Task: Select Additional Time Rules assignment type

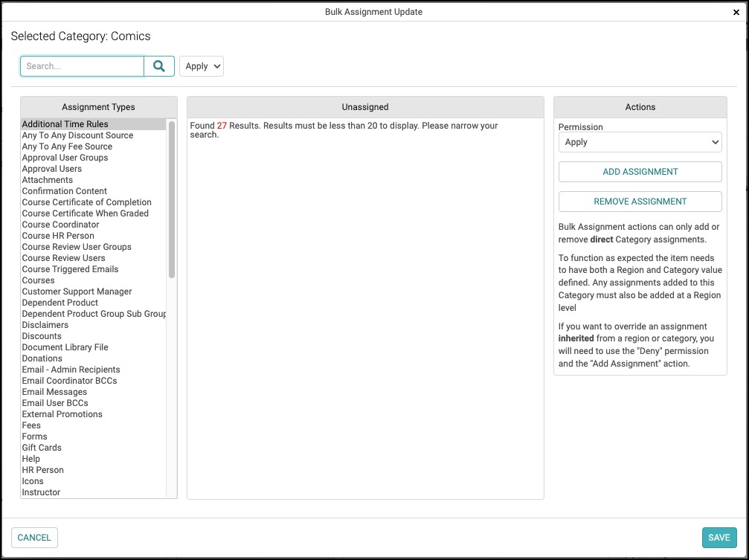Action: [x=65, y=124]
